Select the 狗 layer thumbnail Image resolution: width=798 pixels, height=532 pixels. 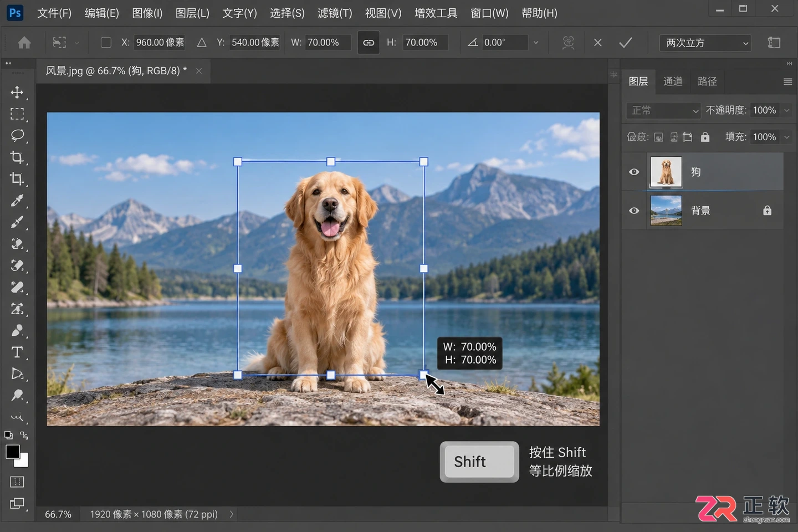pos(666,172)
